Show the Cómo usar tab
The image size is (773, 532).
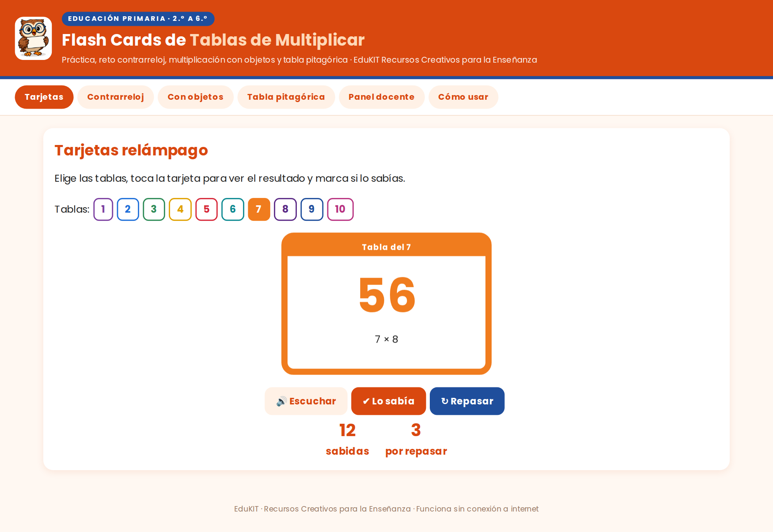463,97
